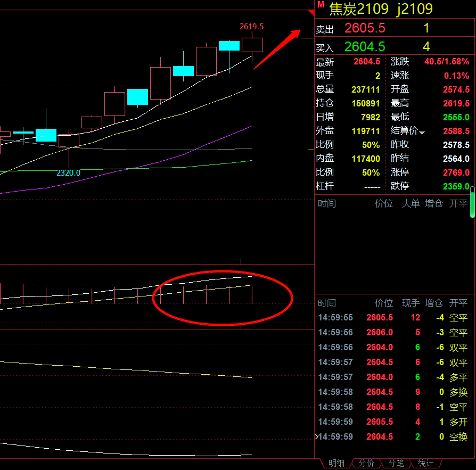Click the candlestick labeled 2619.5 high

pyautogui.click(x=252, y=45)
